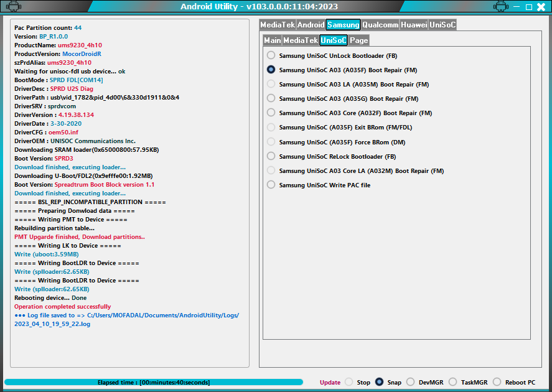Click the Android robot icon in the title bar's left corner
Image resolution: width=552 pixels, height=392 pixels.
point(13,6)
